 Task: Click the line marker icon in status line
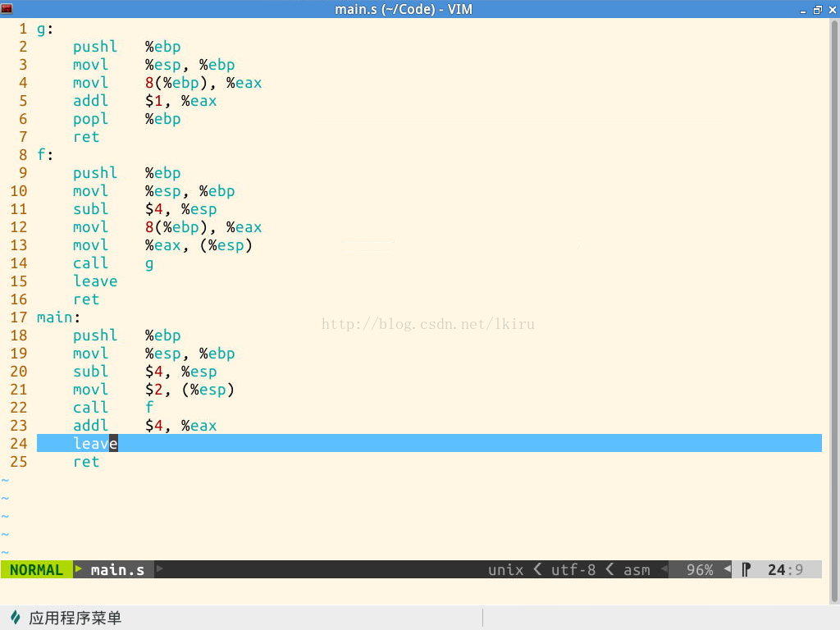(x=746, y=569)
